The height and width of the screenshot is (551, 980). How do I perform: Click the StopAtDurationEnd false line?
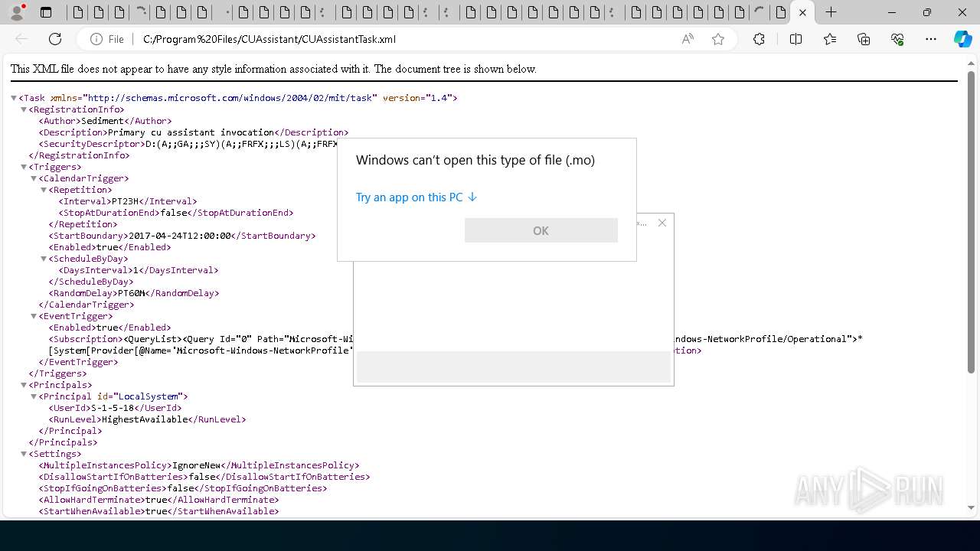click(175, 213)
